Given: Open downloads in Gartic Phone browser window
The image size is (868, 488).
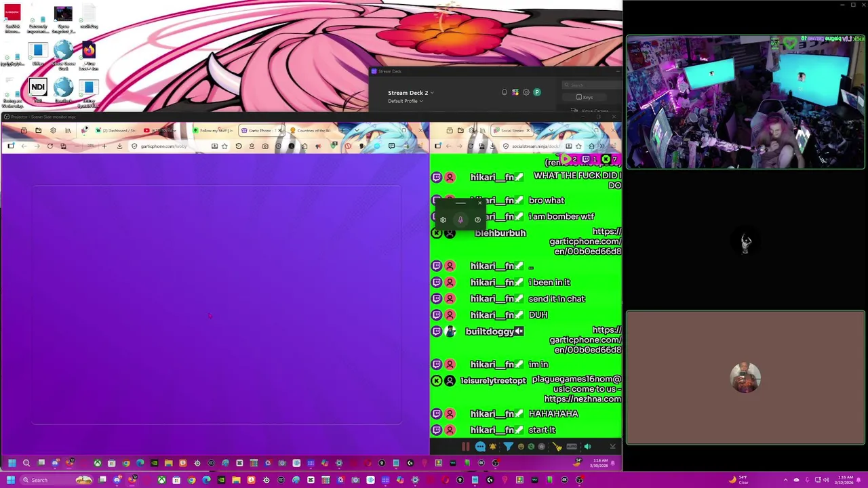Looking at the screenshot, I should [119, 146].
